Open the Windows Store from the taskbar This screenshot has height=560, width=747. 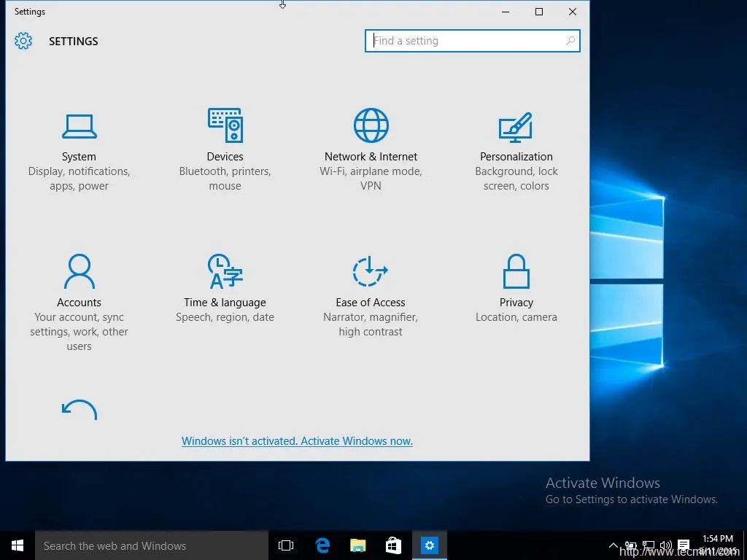tap(393, 545)
